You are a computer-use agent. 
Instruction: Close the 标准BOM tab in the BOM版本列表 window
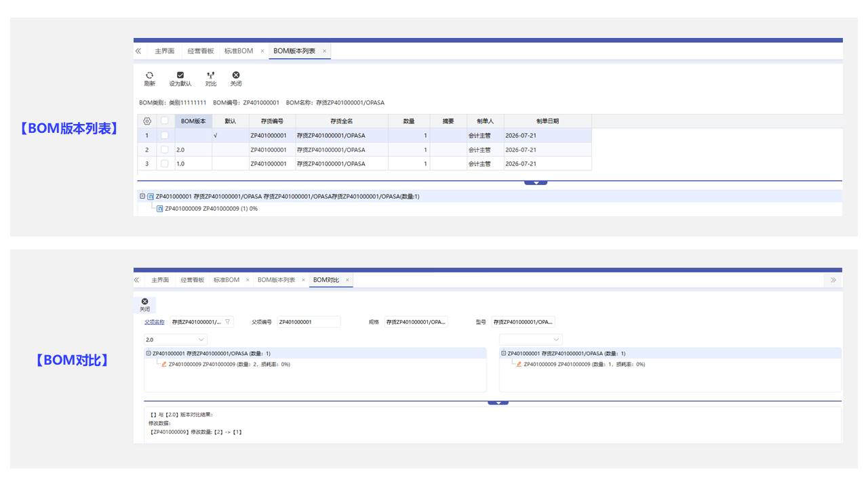262,51
